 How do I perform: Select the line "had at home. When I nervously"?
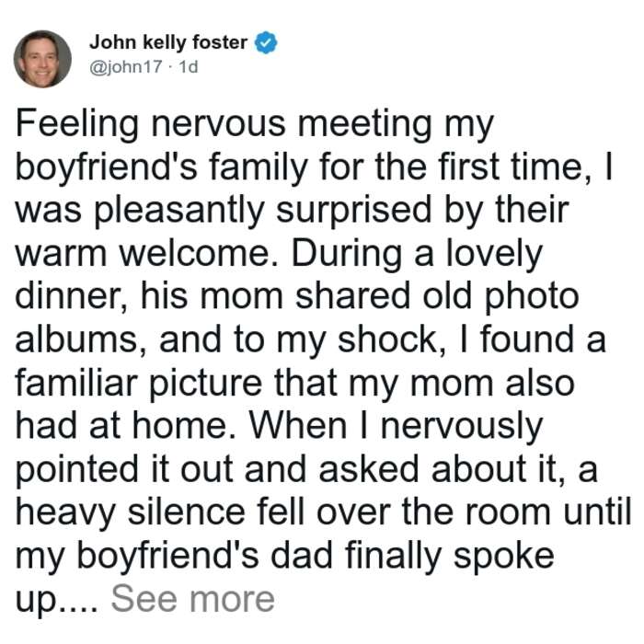[280, 428]
